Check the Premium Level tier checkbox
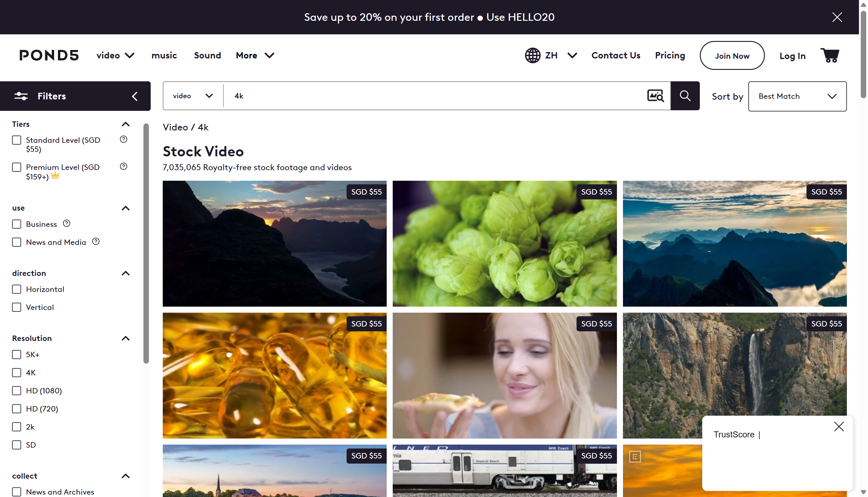Viewport: 868px width, 497px height. [16, 167]
